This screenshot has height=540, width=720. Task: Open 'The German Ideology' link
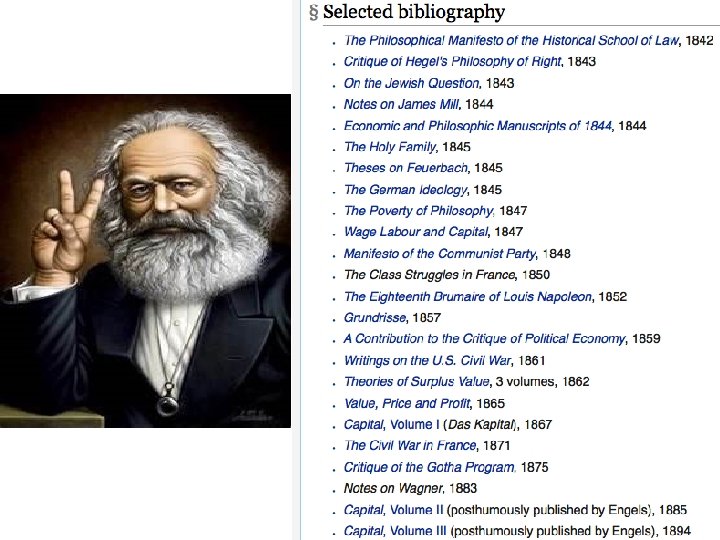pyautogui.click(x=405, y=190)
